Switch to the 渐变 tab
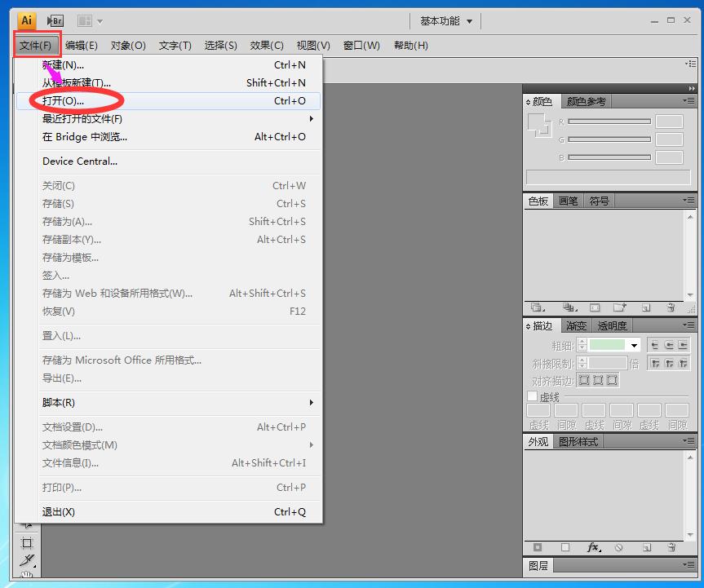Image resolution: width=704 pixels, height=588 pixels. (x=576, y=325)
